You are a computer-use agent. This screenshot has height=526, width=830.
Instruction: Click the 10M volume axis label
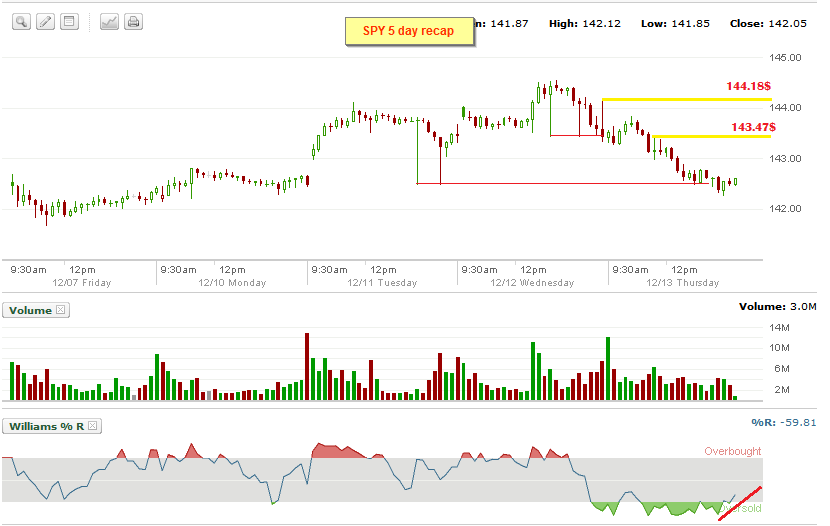(x=779, y=348)
